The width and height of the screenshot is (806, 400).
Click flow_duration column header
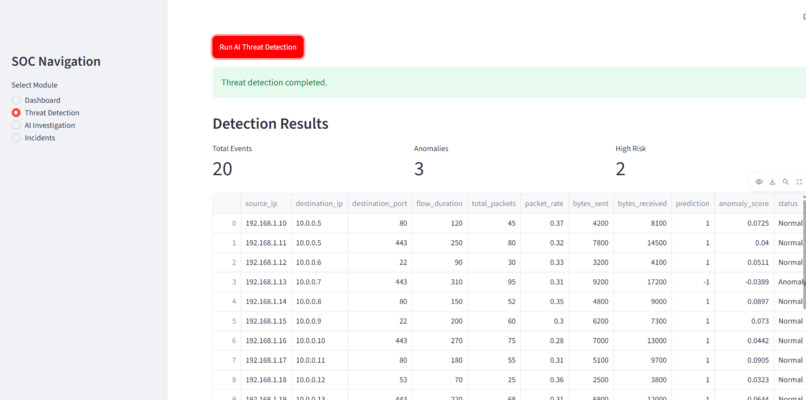(x=439, y=204)
